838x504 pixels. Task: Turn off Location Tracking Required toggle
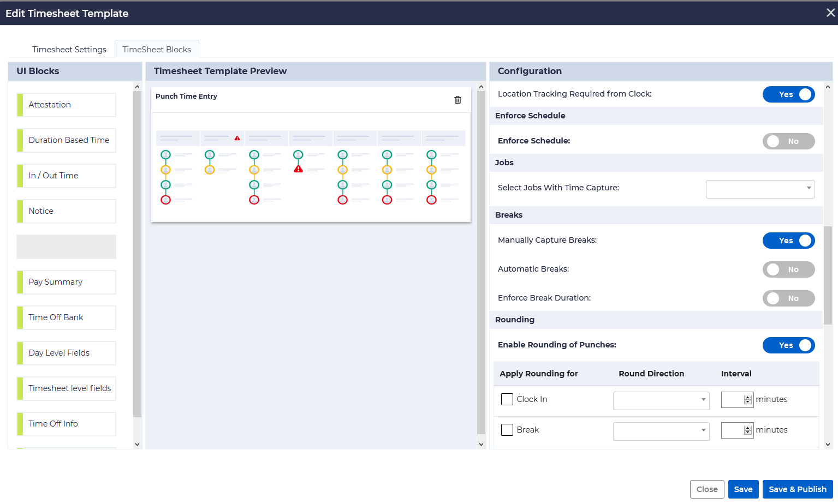(x=788, y=94)
